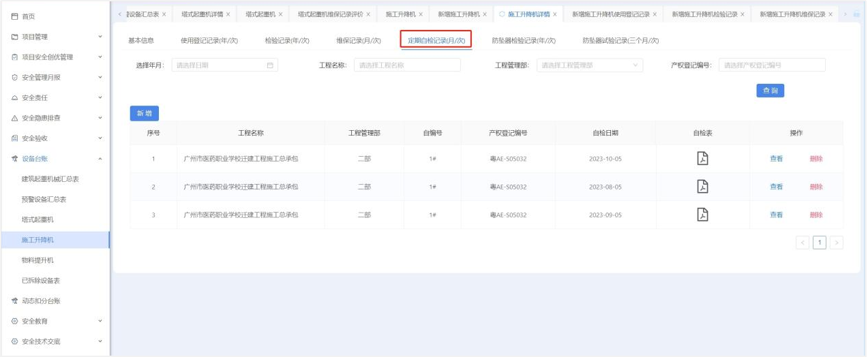Open the PDF self-check file for 2023-08-05

click(702, 187)
